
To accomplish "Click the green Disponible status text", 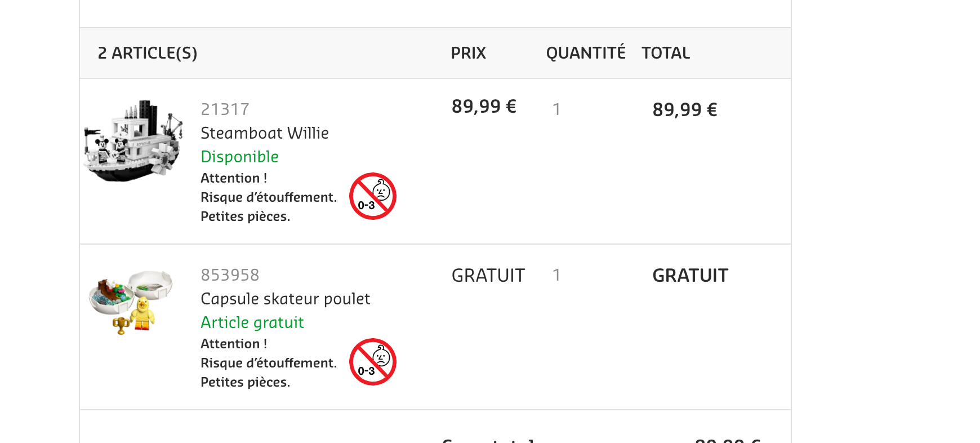I will [239, 157].
